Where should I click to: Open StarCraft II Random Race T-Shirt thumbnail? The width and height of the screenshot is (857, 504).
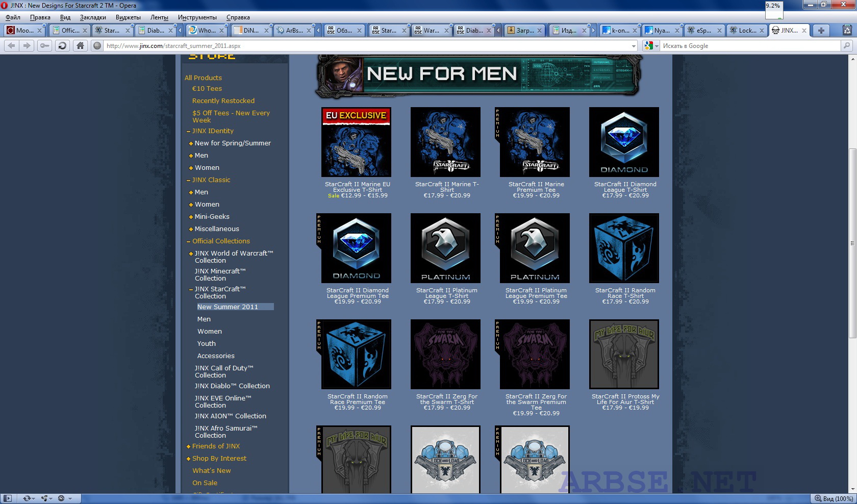(624, 248)
